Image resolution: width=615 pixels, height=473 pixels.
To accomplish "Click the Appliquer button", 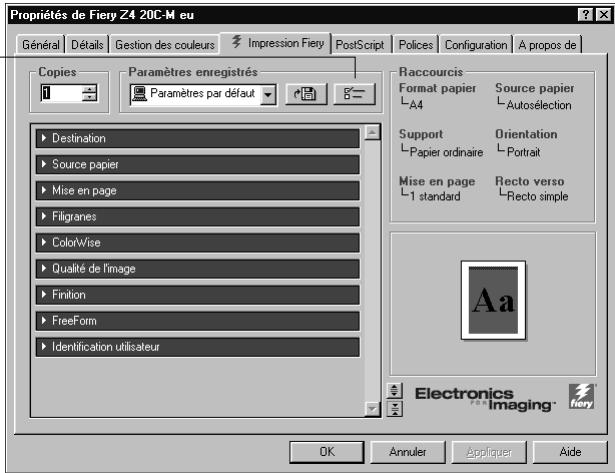I will point(489,452).
